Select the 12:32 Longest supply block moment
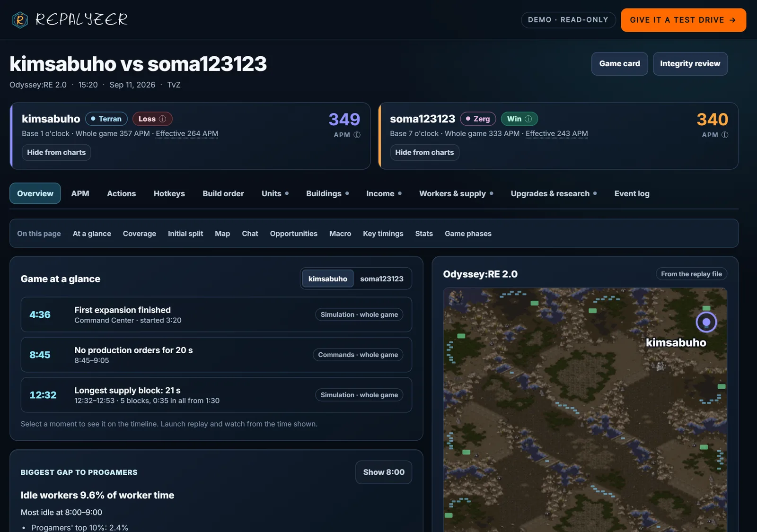Viewport: 757px width, 532px height. click(x=216, y=395)
